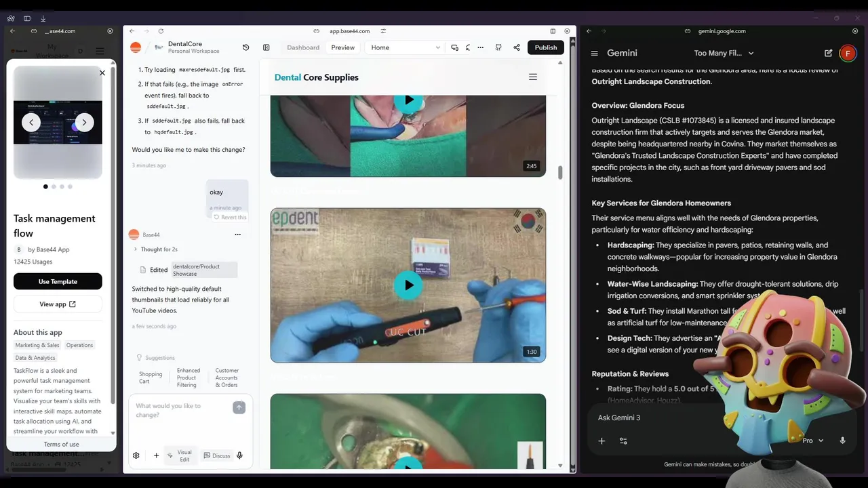Image resolution: width=868 pixels, height=488 pixels.
Task: Click the split-view icon in the Base44 window title bar
Action: pos(553,31)
